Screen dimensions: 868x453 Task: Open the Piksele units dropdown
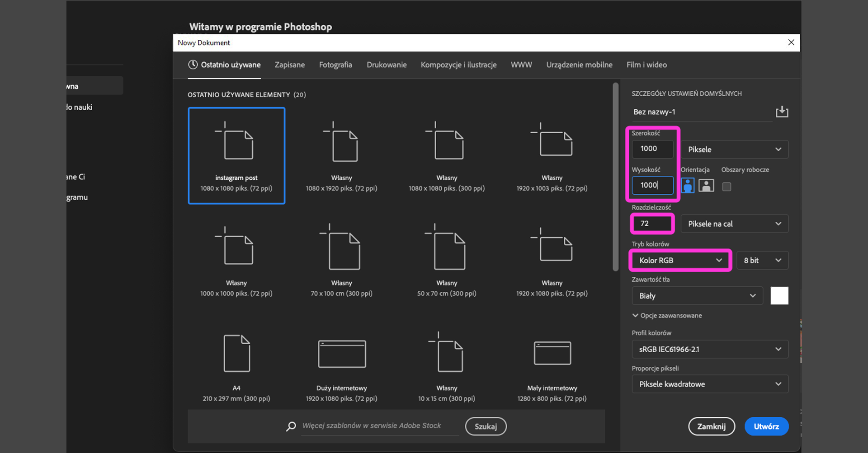(734, 149)
